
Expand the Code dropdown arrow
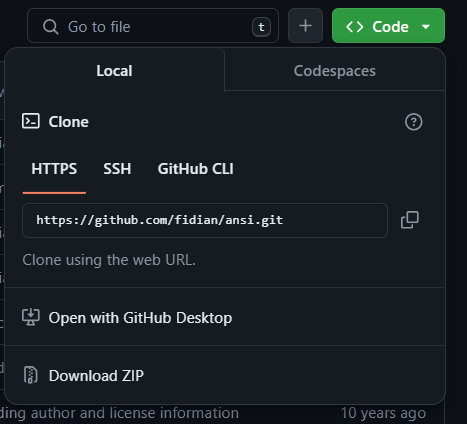[x=426, y=27]
